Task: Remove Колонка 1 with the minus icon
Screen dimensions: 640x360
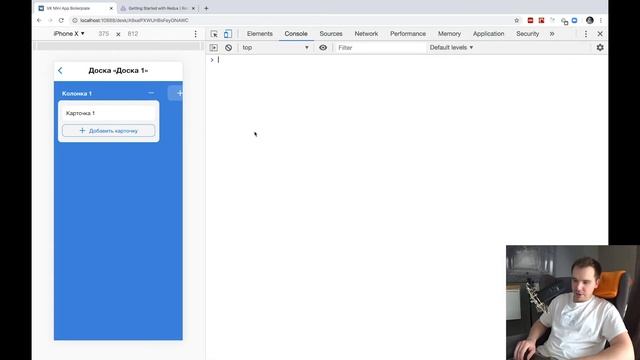Action: 151,93
